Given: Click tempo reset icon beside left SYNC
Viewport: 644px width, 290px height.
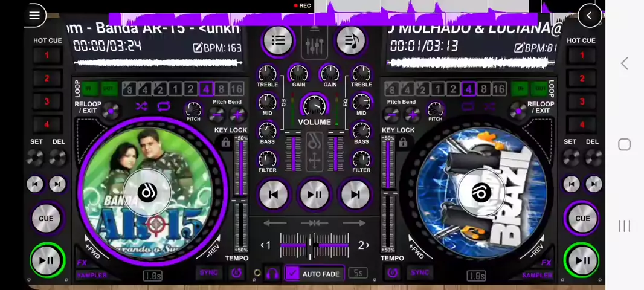Looking at the screenshot, I should click(236, 273).
